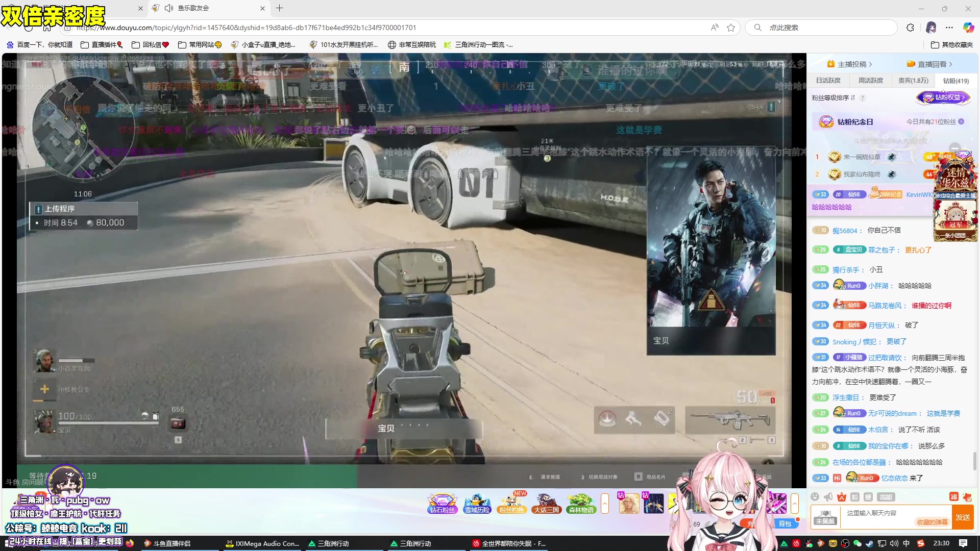This screenshot has width=980, height=551.
Task: Open 直播插件 bookmarks folder
Action: 102,45
